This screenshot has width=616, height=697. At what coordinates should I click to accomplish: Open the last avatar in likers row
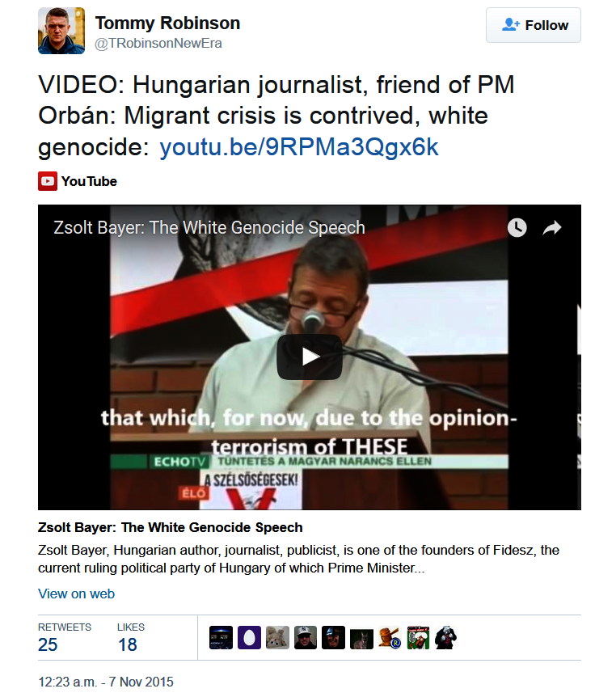[446, 637]
